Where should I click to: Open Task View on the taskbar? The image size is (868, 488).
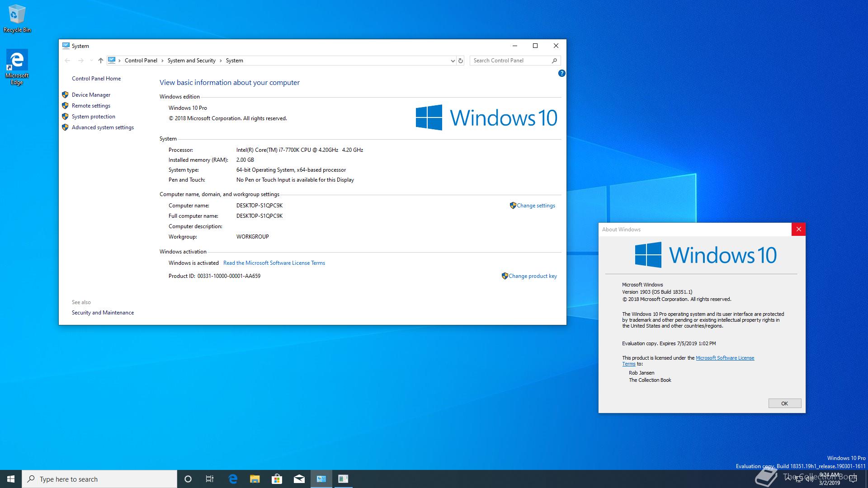[210, 479]
